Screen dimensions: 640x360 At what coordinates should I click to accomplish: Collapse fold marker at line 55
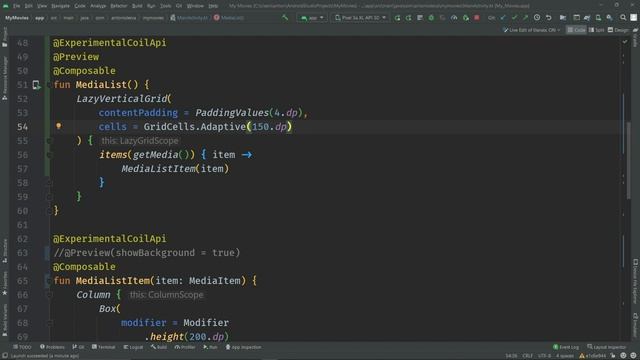pyautogui.click(x=49, y=141)
